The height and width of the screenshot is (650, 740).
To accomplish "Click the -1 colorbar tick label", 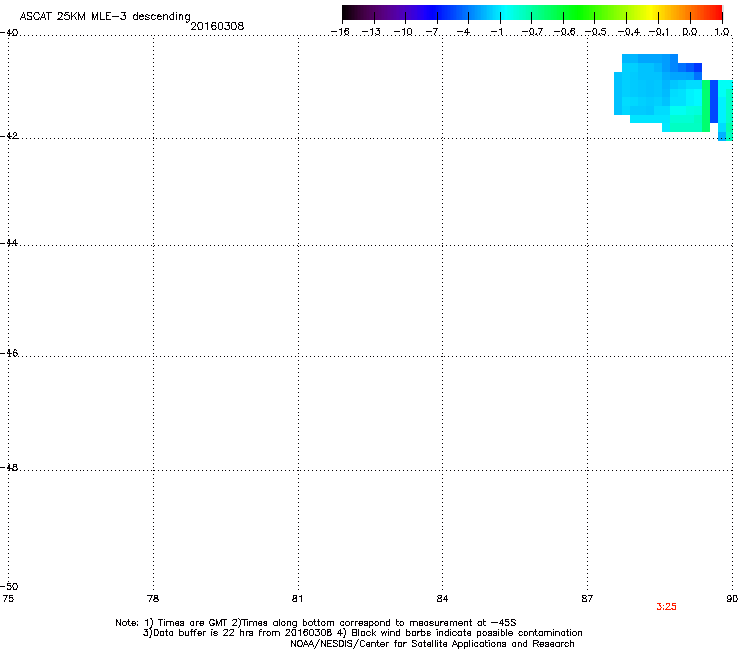I will [x=497, y=32].
